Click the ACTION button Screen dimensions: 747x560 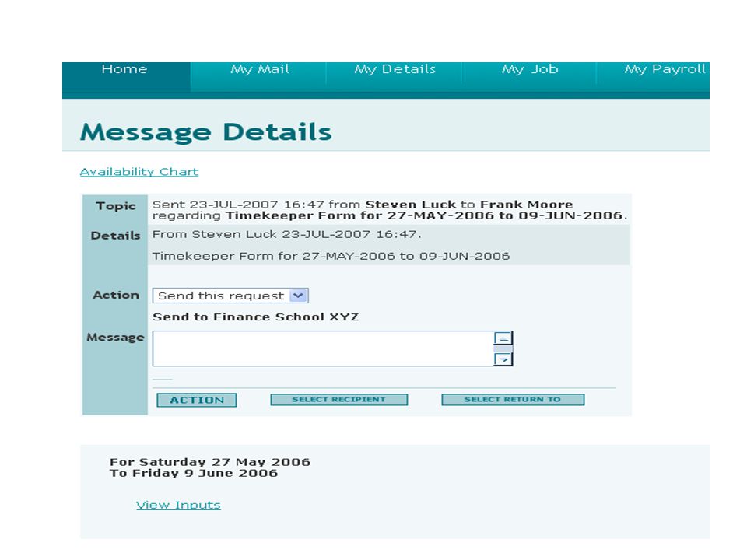point(197,400)
